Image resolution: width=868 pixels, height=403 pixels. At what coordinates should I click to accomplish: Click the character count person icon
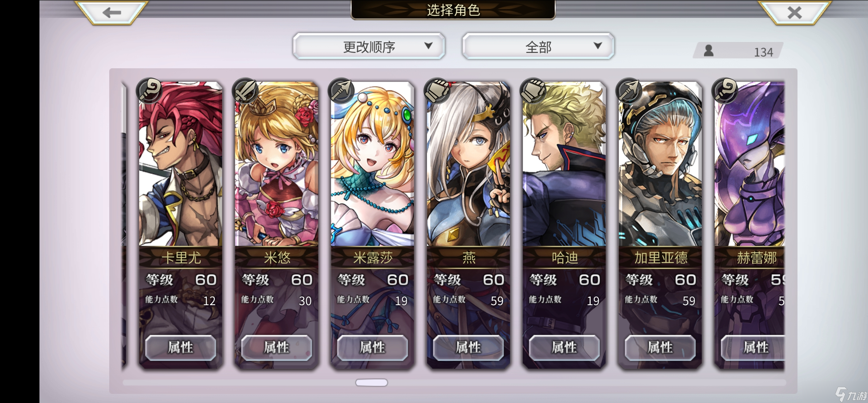coord(709,50)
